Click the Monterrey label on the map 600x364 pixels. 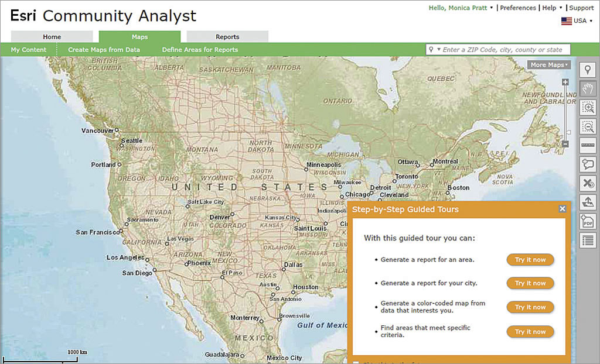245,318
